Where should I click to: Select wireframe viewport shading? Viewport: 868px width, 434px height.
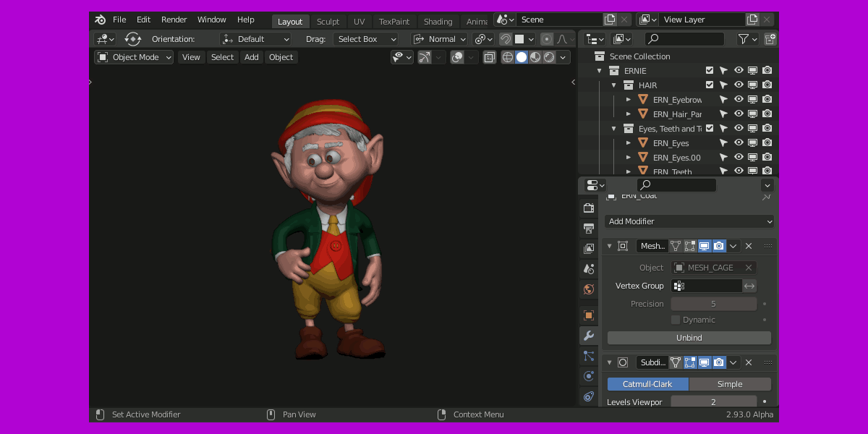click(508, 57)
